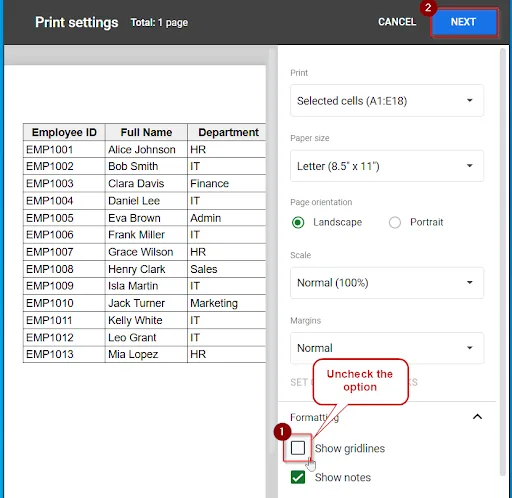Click cell EMP1005
Screen dimensions: 512x498
(x=64, y=218)
